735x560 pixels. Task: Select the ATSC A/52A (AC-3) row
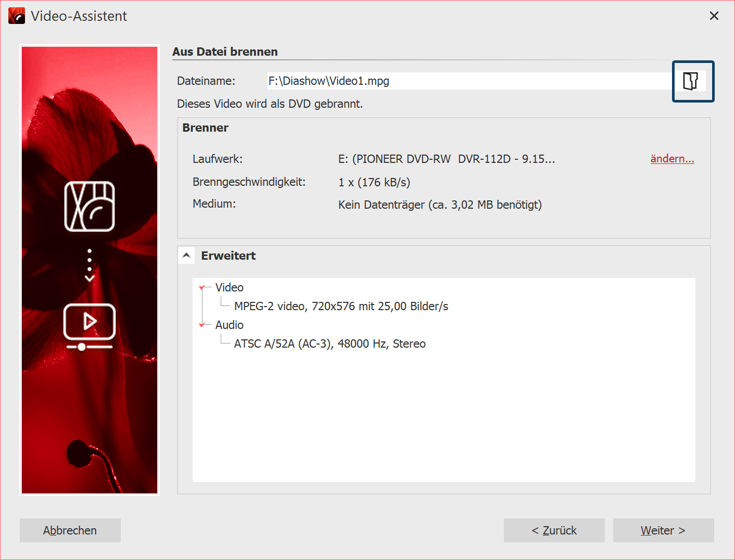click(x=330, y=343)
